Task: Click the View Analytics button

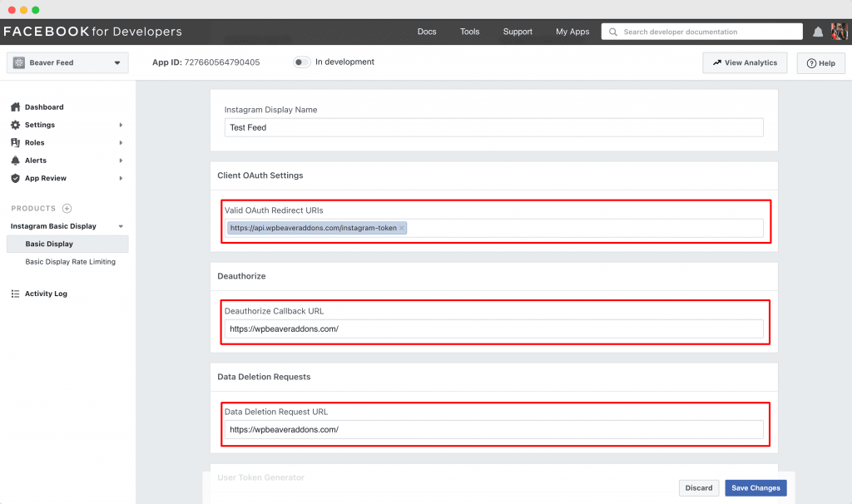Action: [745, 62]
